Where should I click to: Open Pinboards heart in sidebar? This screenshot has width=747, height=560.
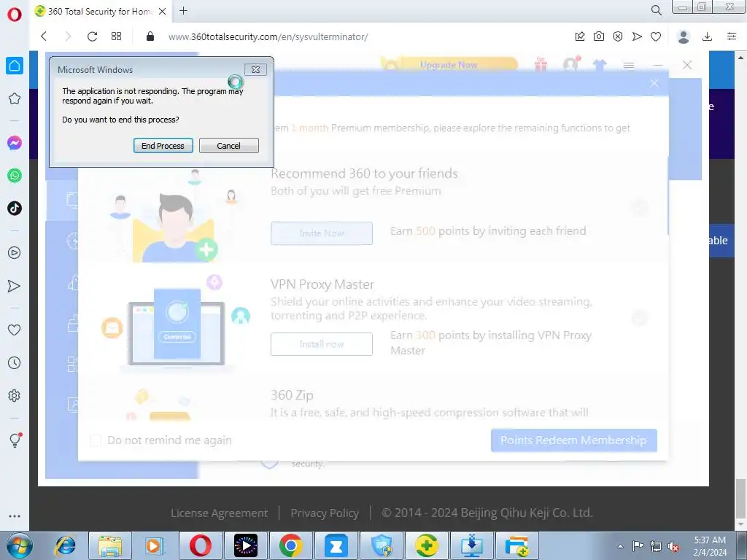coord(15,330)
